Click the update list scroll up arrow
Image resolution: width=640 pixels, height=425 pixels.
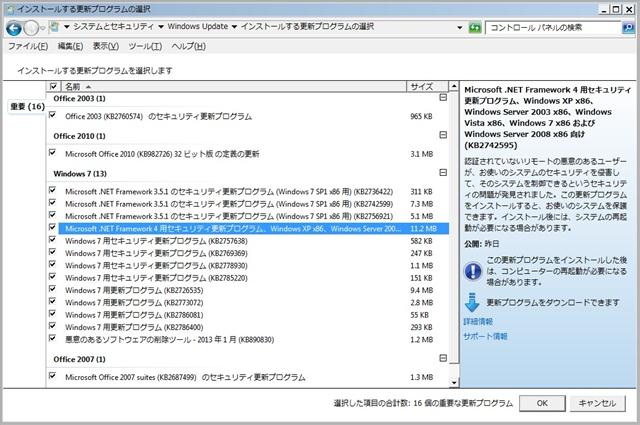(x=454, y=86)
